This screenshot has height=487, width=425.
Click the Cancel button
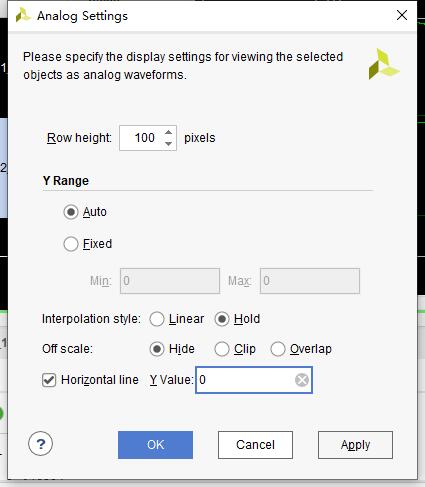[x=255, y=445]
